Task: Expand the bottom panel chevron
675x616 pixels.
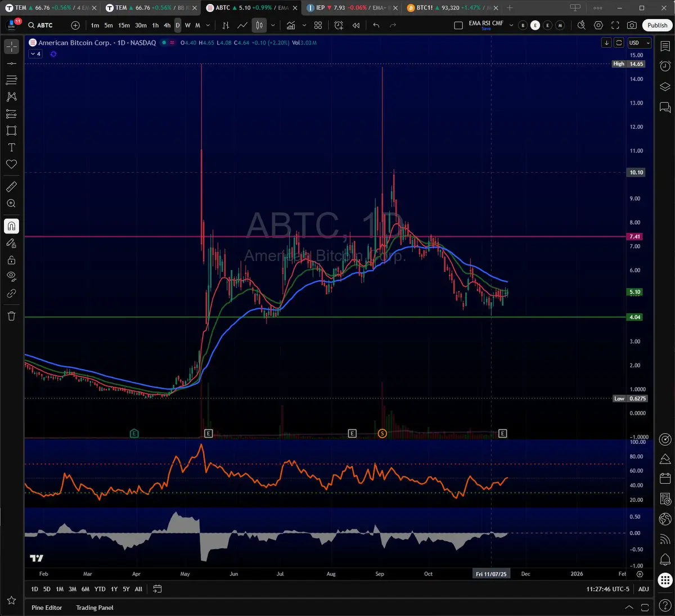Action: (629, 608)
